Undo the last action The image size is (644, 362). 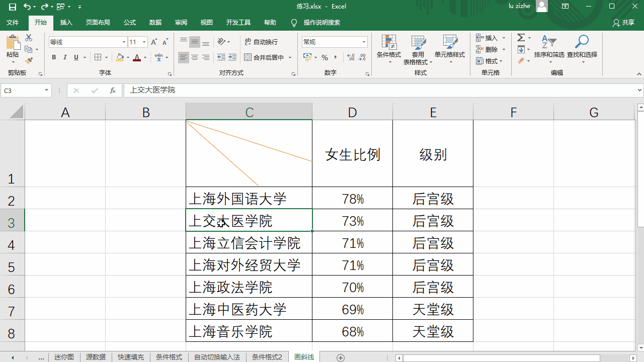point(27,7)
